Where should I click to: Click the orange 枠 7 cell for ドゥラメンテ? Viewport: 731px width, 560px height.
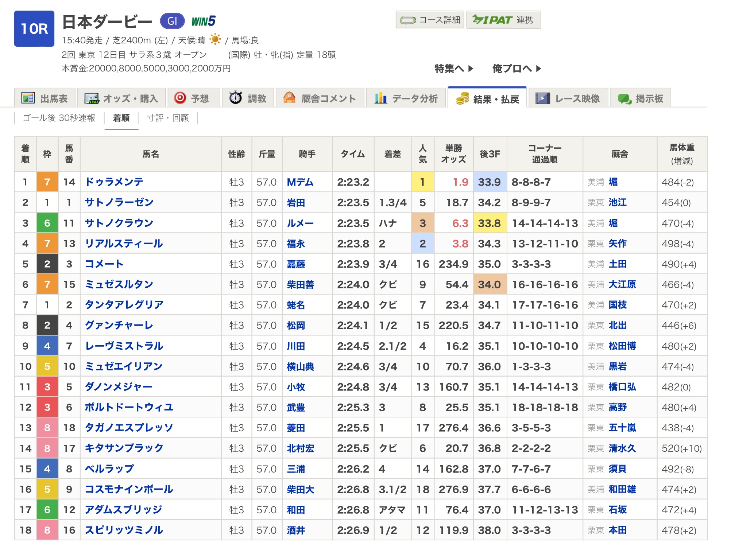pos(47,182)
